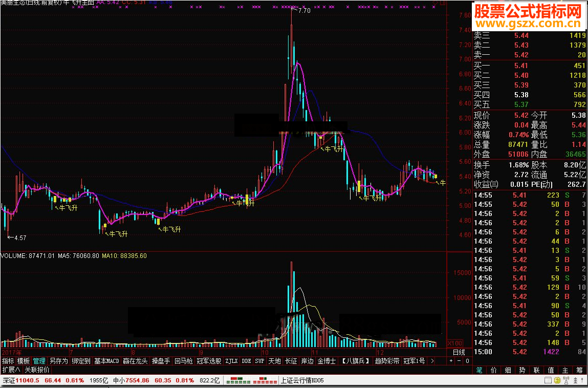Screen dimensions: 588x388
Task: Click the 买五 price 5.37
Action: point(521,104)
